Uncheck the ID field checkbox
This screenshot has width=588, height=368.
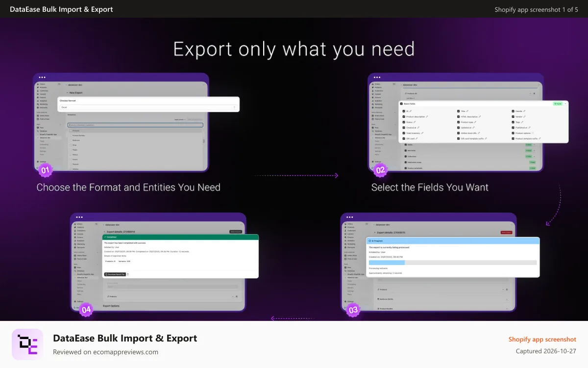(404, 111)
